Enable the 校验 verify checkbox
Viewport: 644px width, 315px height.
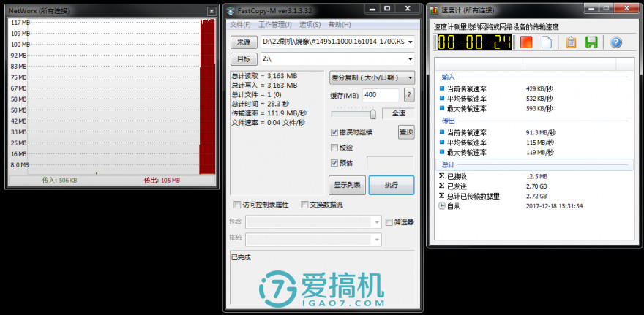(x=334, y=148)
